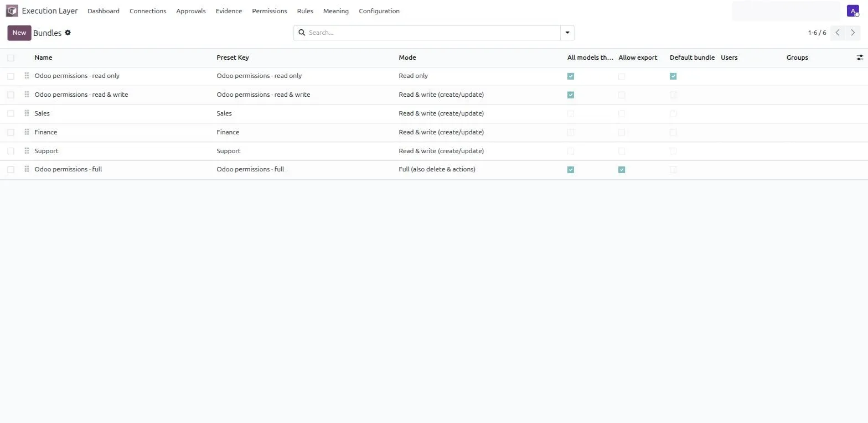This screenshot has height=423, width=868.
Task: Click the user avatar icon
Action: tap(853, 11)
